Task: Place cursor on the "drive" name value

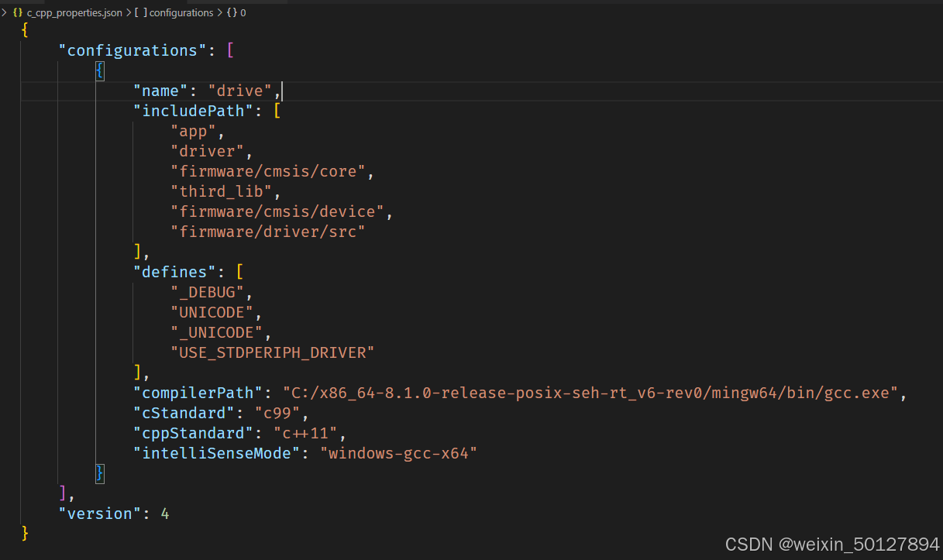Action: tap(240, 90)
